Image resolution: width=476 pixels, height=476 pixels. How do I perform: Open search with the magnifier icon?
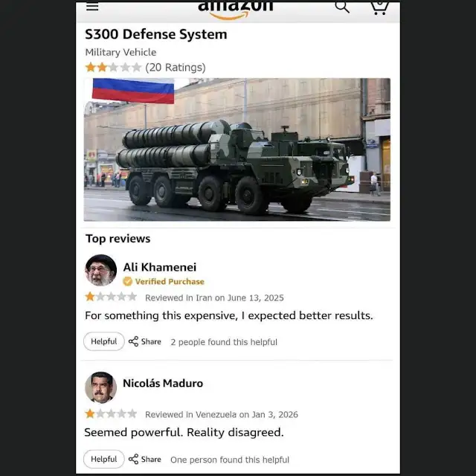tap(342, 7)
